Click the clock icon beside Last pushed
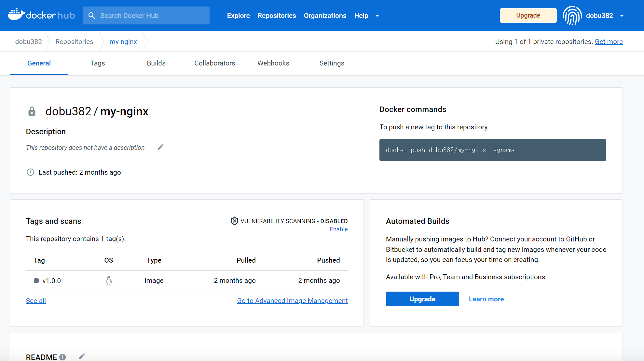The height and width of the screenshot is (361, 644). click(x=30, y=172)
